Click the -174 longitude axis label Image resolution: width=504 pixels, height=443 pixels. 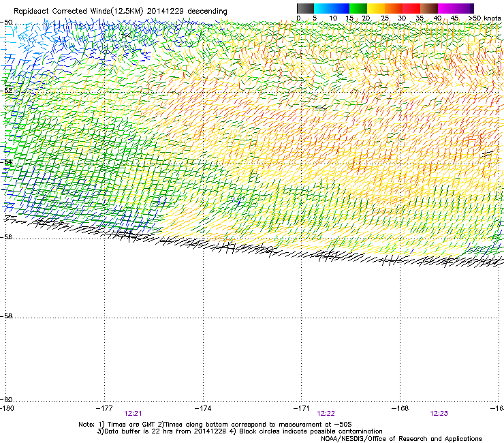[x=203, y=408]
